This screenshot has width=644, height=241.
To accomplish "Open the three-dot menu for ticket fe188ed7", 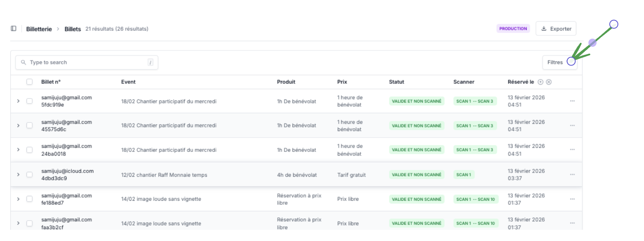I will 572,199.
